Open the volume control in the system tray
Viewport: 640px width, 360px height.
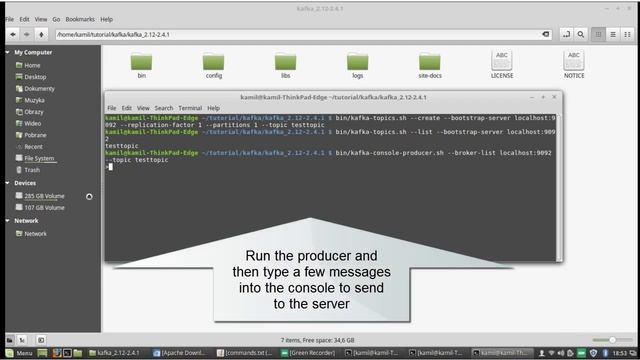[x=561, y=353]
